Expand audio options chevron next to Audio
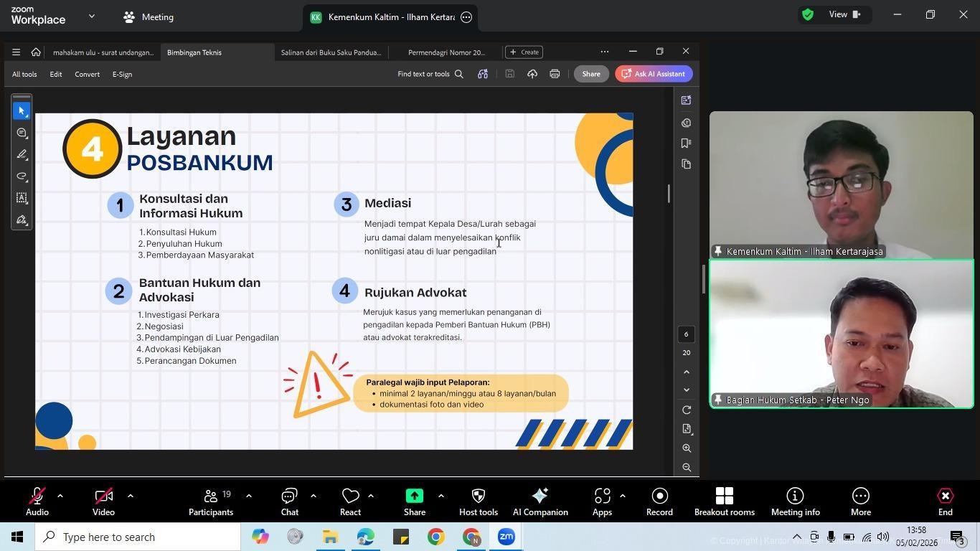The image size is (980, 551). [60, 496]
